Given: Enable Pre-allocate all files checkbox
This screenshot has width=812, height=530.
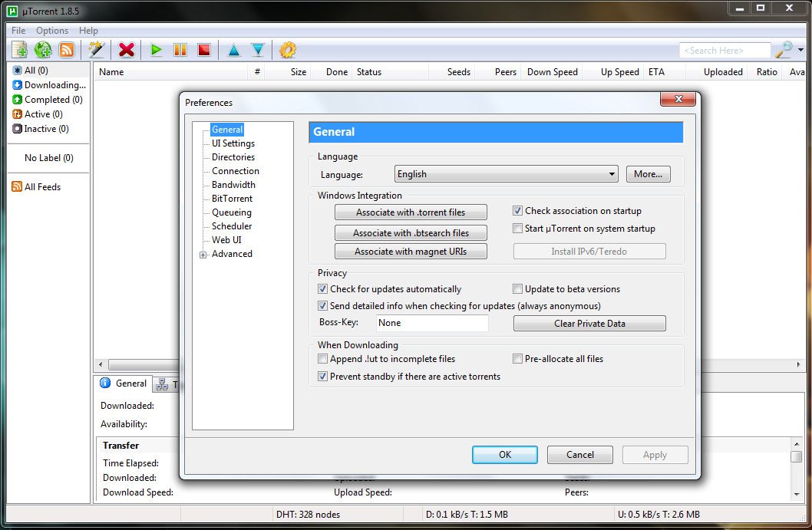Looking at the screenshot, I should tap(517, 359).
